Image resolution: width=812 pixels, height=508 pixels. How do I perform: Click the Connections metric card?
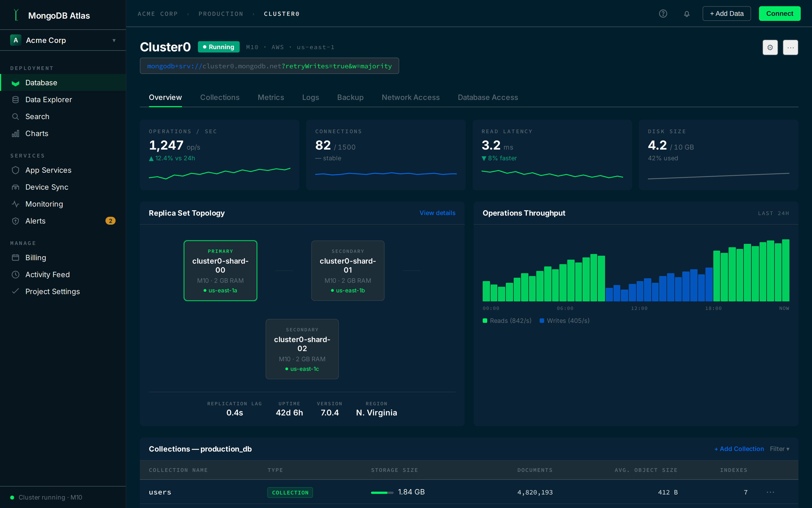(386, 155)
